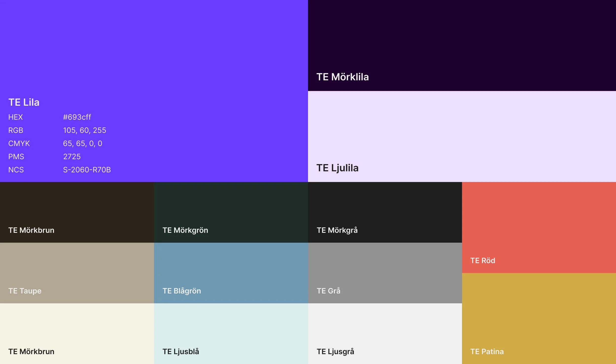Viewport: 616px width, 364px height.
Task: Pick the TE Blågrön swatch
Action: pos(231,269)
